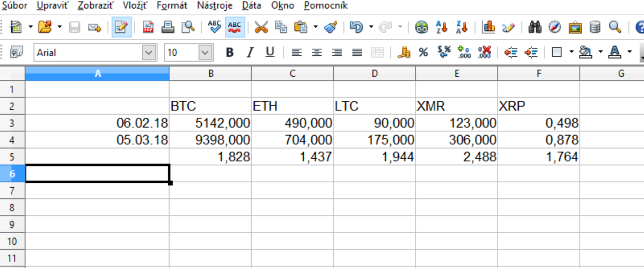Expand the Paste options dropdown arrow

click(x=316, y=27)
